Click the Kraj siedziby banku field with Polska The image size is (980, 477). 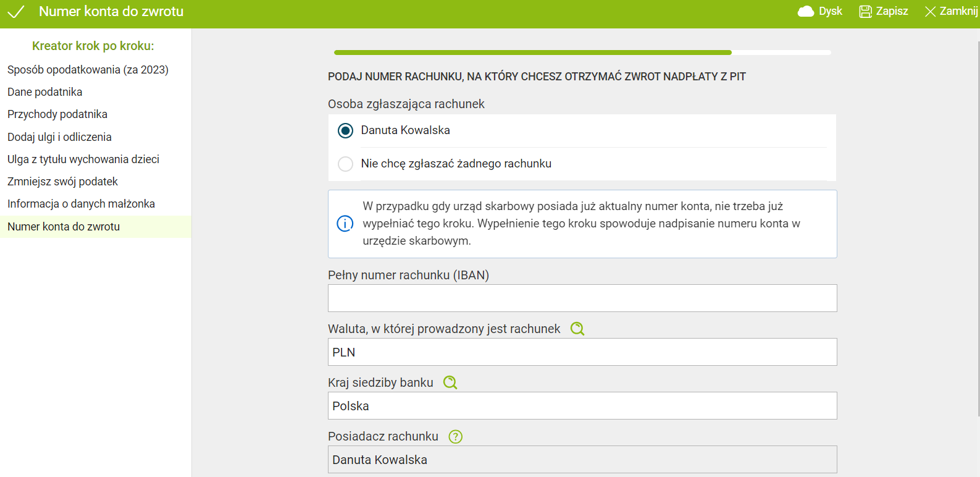[x=582, y=406]
